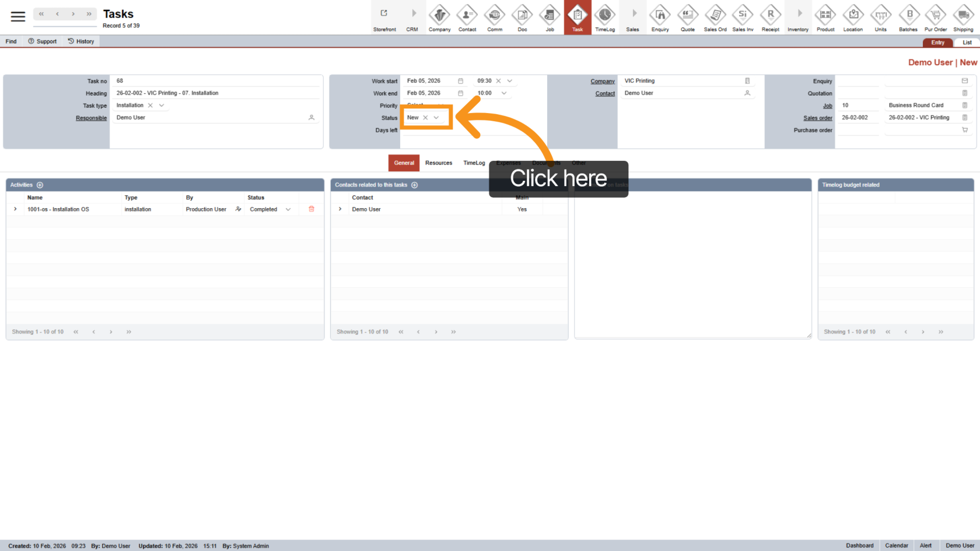Switch to the List view tab
Screen dimensions: 980x551
pos(967,43)
